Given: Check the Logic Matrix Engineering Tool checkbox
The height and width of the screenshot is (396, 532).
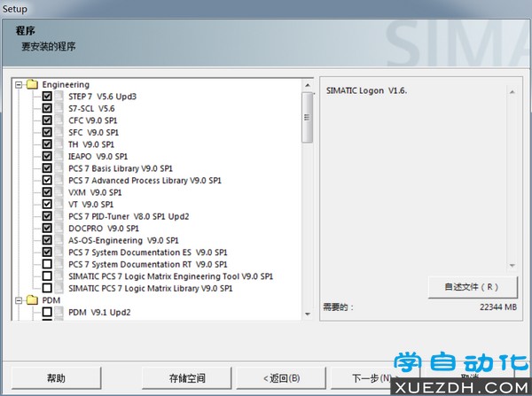Looking at the screenshot, I should [x=47, y=276].
